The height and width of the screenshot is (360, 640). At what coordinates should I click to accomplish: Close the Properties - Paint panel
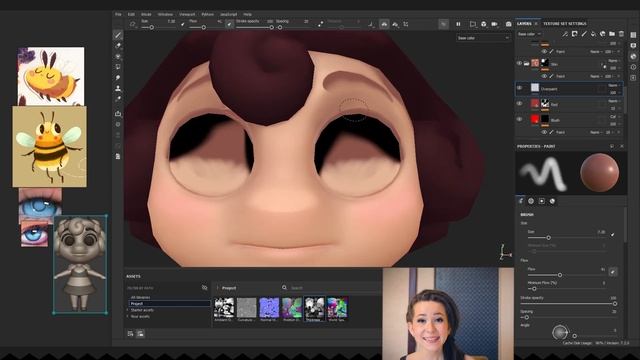pyautogui.click(x=622, y=146)
